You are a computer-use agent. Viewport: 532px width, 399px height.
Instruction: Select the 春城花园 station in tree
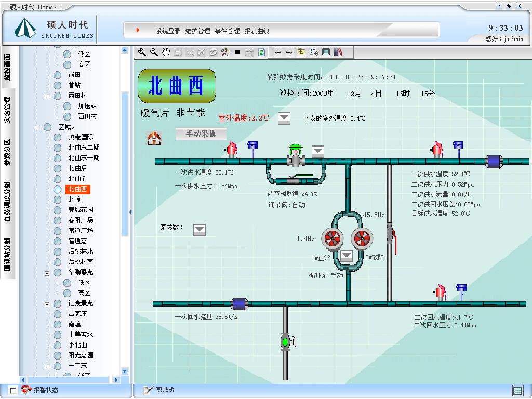coord(81,210)
